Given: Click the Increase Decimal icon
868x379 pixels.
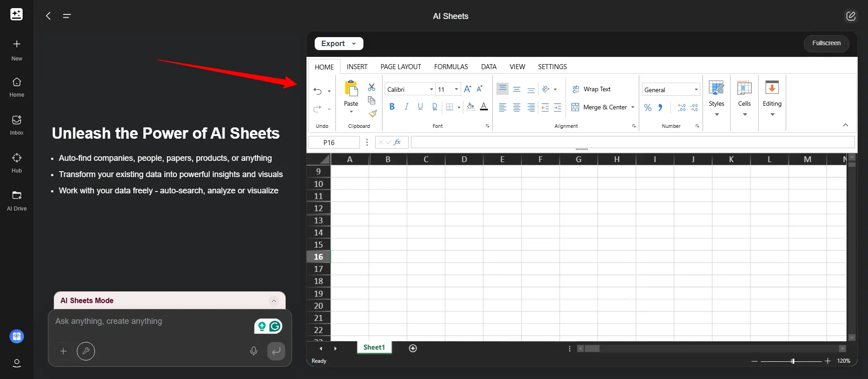Looking at the screenshot, I should 682,108.
